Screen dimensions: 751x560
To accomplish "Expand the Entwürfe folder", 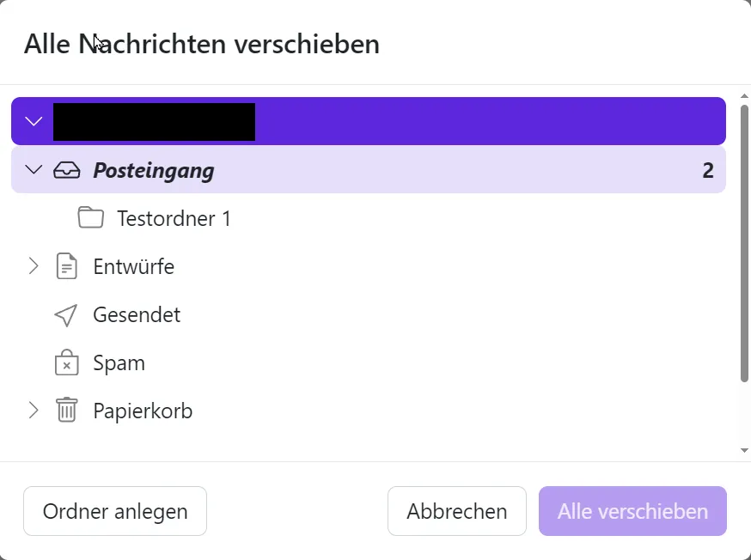I will point(33,266).
